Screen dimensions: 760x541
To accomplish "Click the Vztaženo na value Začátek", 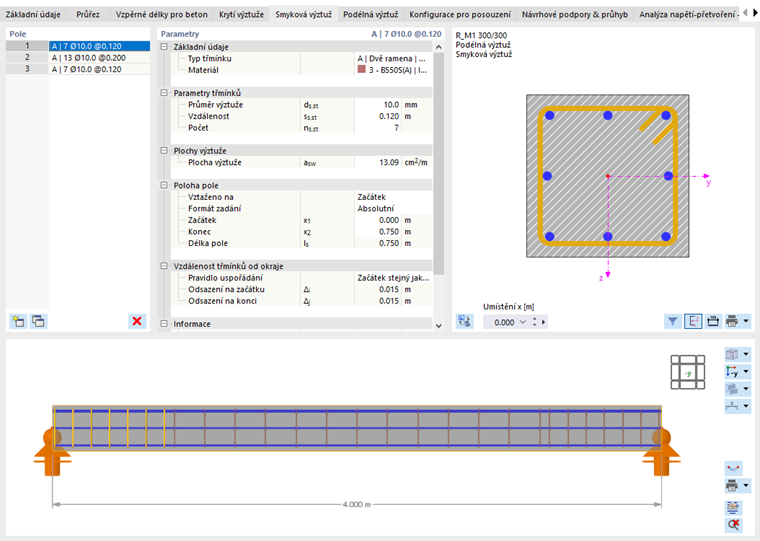I will coord(393,197).
